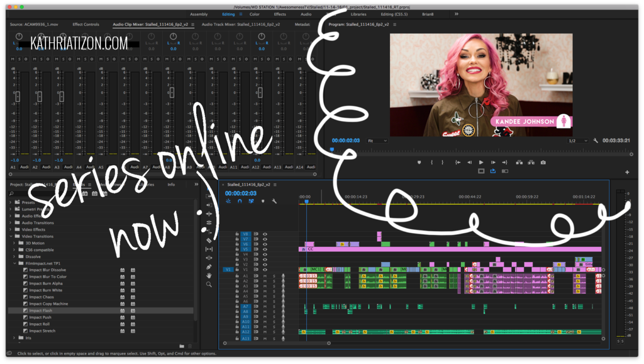Choose the Hand tool
The image size is (644, 364).
pos(209,275)
